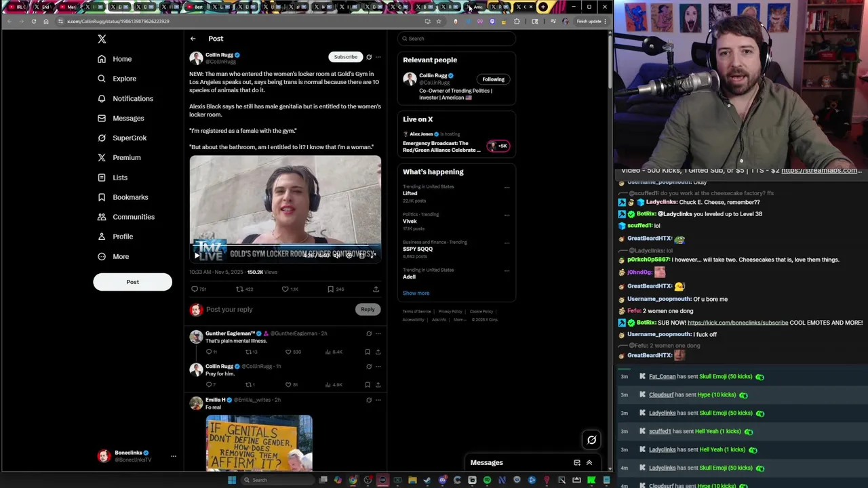The height and width of the screenshot is (488, 868).
Task: Click Finish update in Chrome
Action: pos(589,21)
